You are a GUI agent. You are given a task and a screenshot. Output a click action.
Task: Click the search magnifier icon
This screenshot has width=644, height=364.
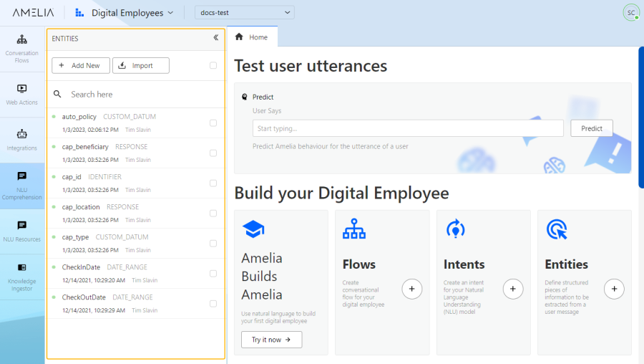[x=57, y=94]
